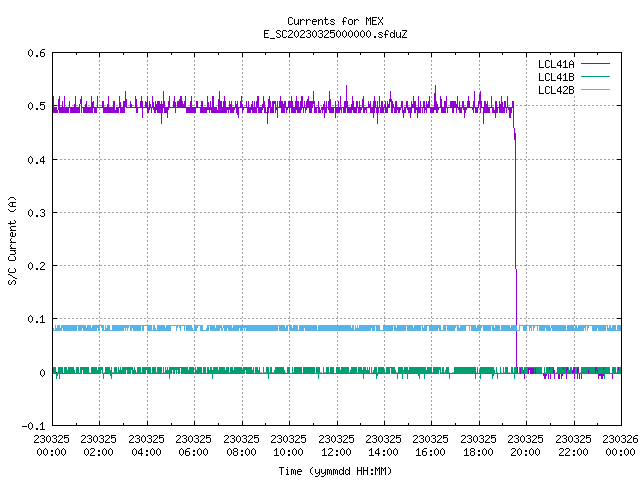Click the 230325 10:00 time tick label
The image size is (640, 480).
tap(289, 446)
